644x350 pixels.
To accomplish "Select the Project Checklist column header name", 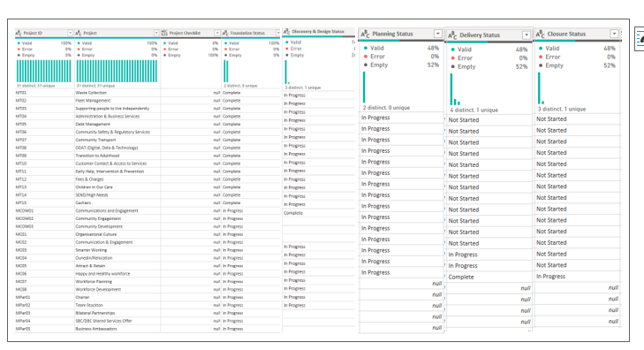I will click(x=185, y=33).
